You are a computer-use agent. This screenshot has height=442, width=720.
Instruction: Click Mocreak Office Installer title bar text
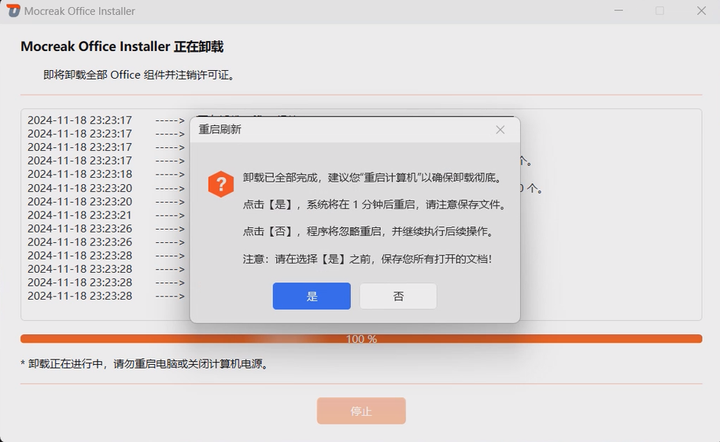click(x=79, y=11)
